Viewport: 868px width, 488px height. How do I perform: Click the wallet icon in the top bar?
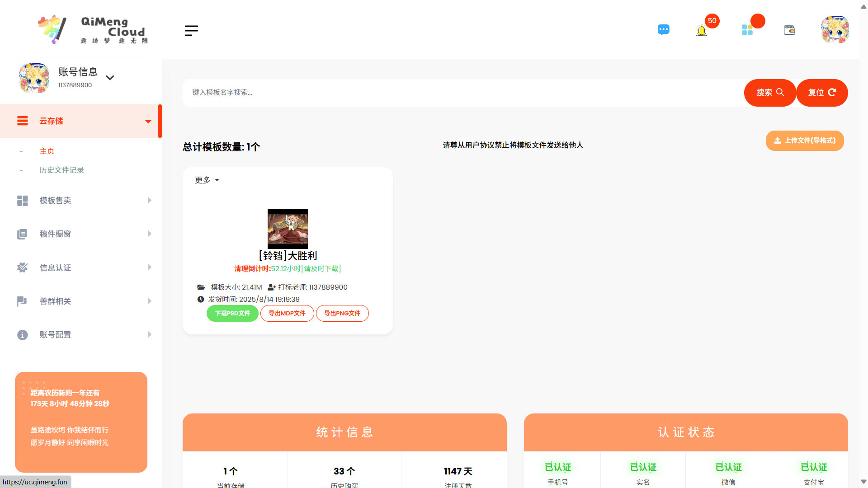[x=789, y=29]
